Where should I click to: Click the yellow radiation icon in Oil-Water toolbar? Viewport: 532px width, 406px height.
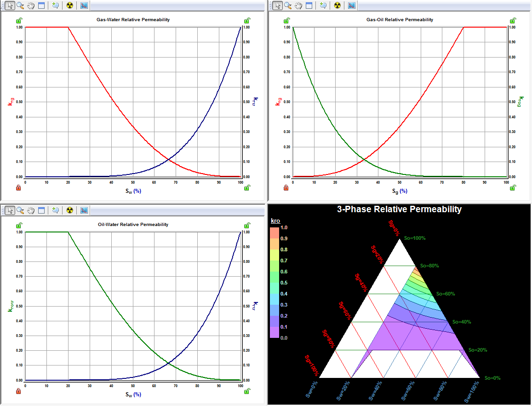tap(69, 210)
